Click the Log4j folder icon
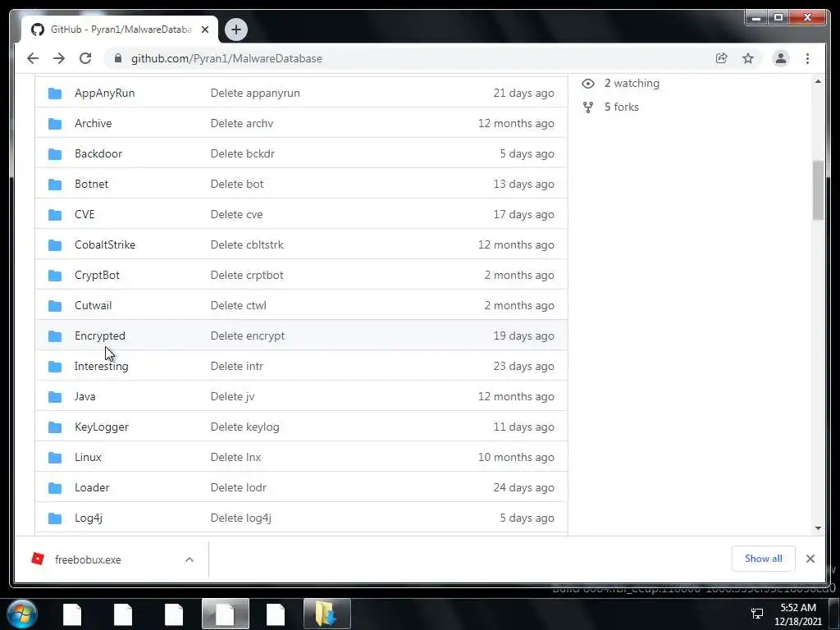The image size is (840, 630). coord(55,518)
